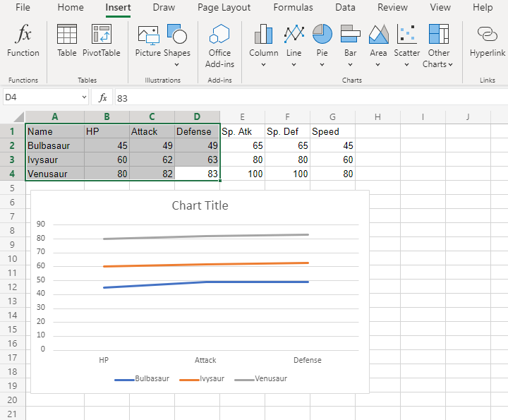Expand the Shapes dropdown
The height and width of the screenshot is (420, 508).
pyautogui.click(x=176, y=64)
